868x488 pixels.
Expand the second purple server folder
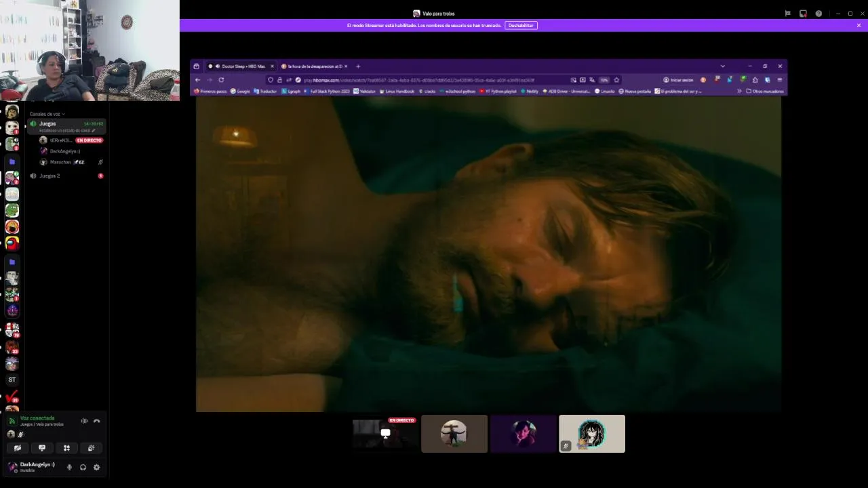pos(12,262)
